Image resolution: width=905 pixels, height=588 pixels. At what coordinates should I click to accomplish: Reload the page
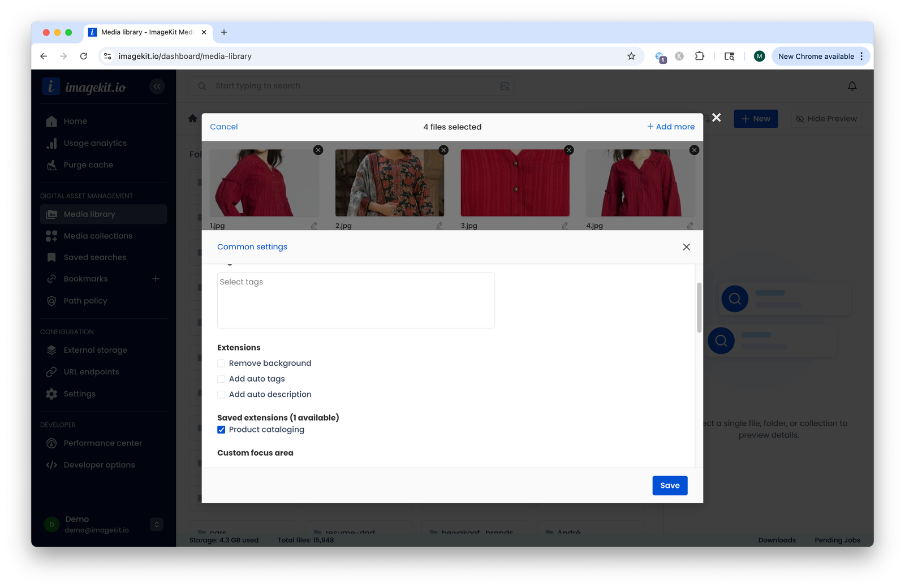84,56
